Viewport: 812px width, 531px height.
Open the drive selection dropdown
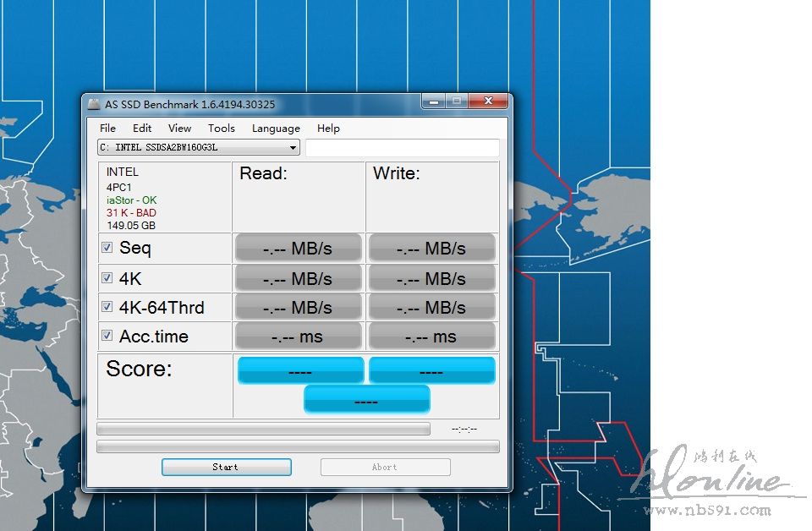click(293, 148)
